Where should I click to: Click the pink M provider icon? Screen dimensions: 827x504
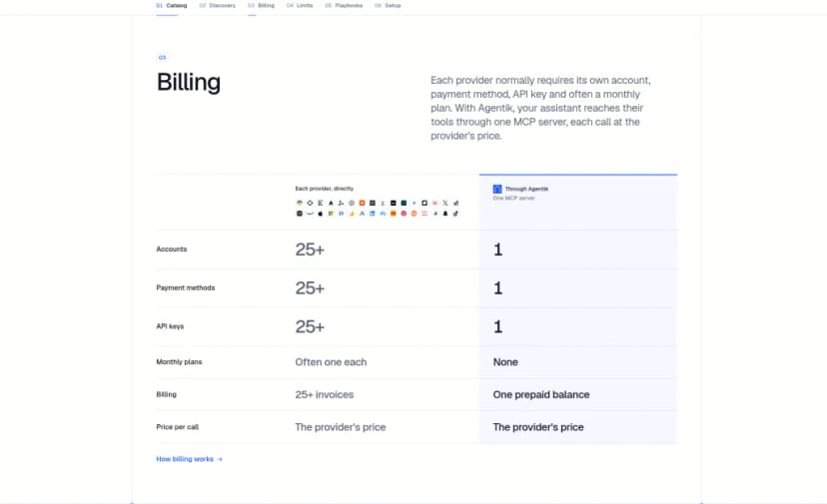click(x=434, y=203)
